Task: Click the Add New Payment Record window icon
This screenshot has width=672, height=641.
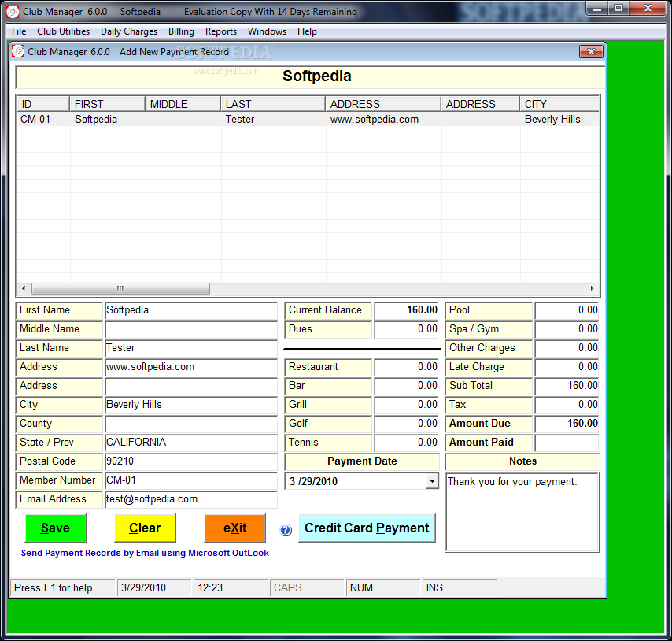Action: point(18,51)
